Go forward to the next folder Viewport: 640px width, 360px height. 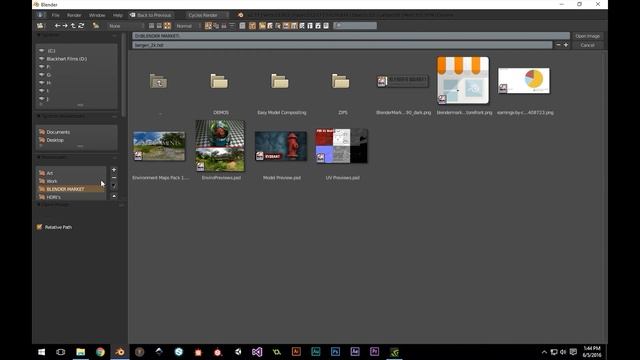(65, 26)
